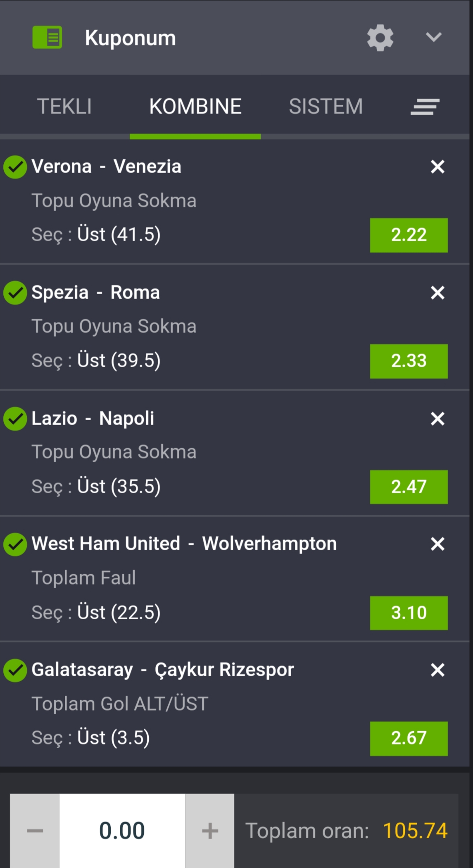Uncheck the Lazio - Napoli checkmark
Image resolution: width=473 pixels, height=868 pixels.
click(x=15, y=419)
